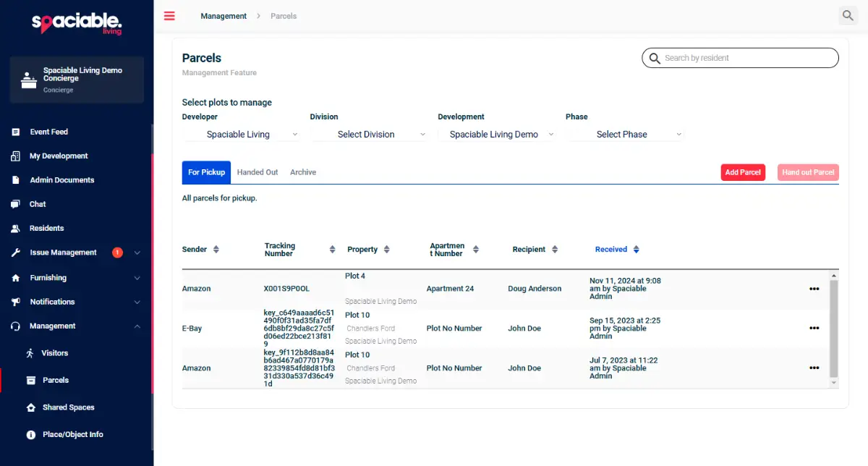
Task: Click the X001S9P00L tracking number
Action: (x=286, y=289)
